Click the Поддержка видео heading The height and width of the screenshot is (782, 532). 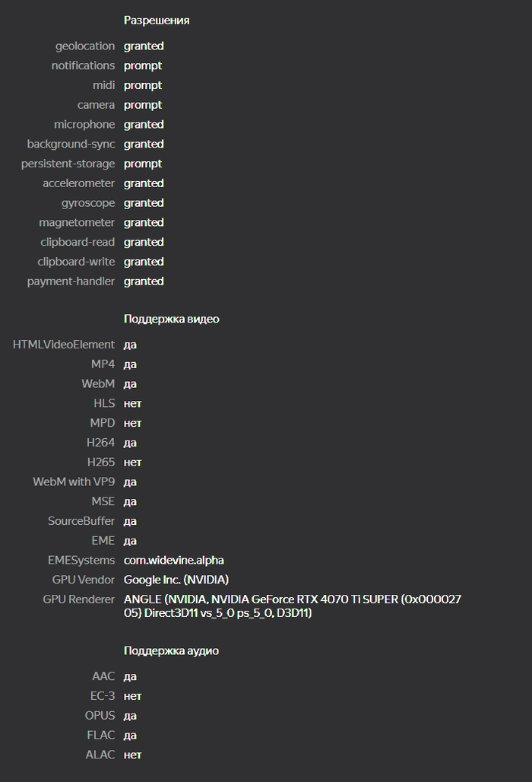[x=171, y=319]
